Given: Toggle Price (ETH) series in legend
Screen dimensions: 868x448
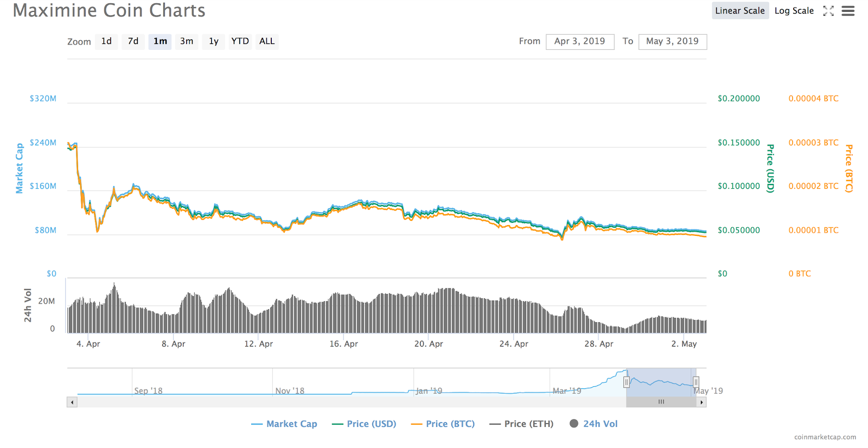Looking at the screenshot, I should click(521, 424).
